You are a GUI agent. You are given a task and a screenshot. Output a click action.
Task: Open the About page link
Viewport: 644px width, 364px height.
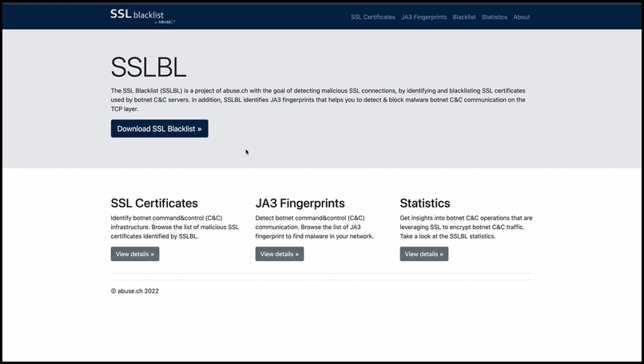pyautogui.click(x=522, y=17)
